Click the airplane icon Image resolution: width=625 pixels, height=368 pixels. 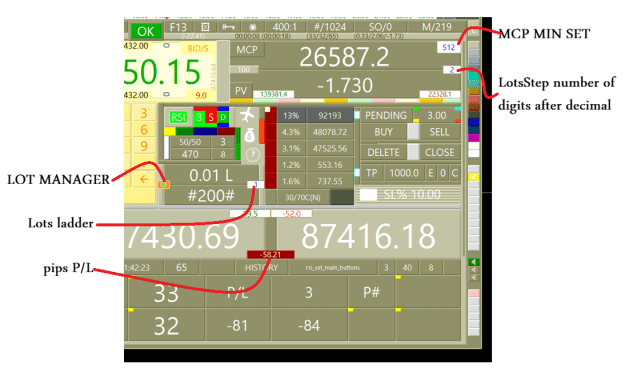point(248,115)
